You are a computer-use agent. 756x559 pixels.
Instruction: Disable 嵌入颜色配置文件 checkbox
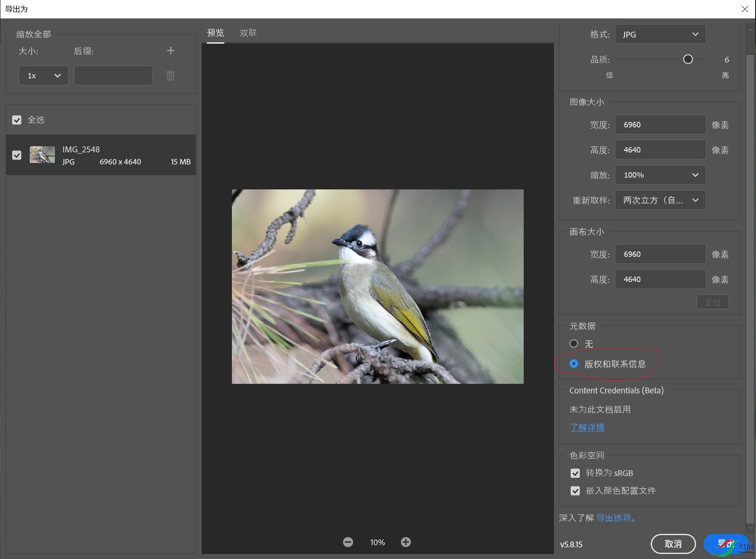pyautogui.click(x=575, y=491)
